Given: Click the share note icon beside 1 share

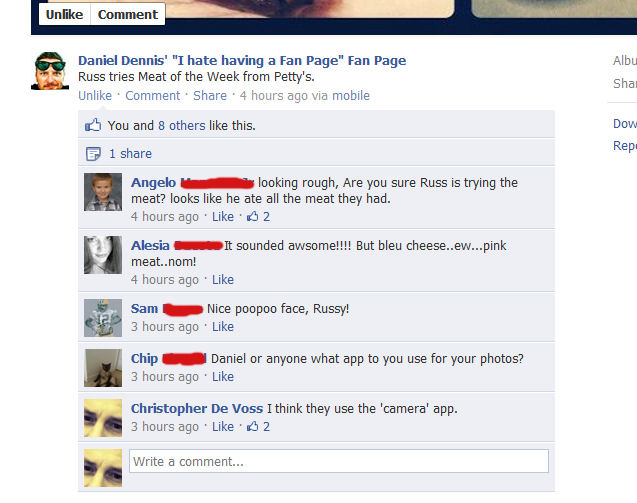Looking at the screenshot, I should 93,154.
